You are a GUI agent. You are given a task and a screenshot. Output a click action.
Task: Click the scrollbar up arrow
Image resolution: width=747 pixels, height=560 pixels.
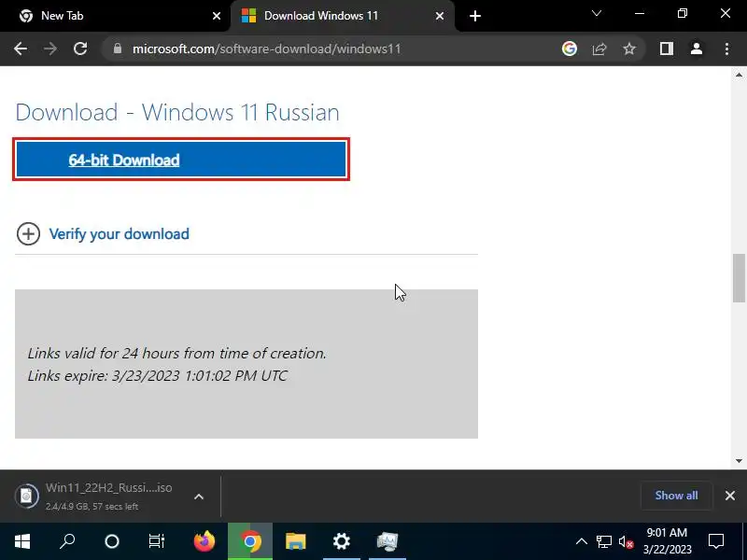coord(739,75)
